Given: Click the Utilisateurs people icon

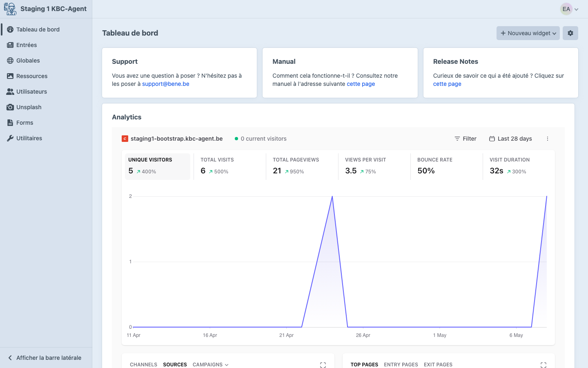Looking at the screenshot, I should 10,92.
